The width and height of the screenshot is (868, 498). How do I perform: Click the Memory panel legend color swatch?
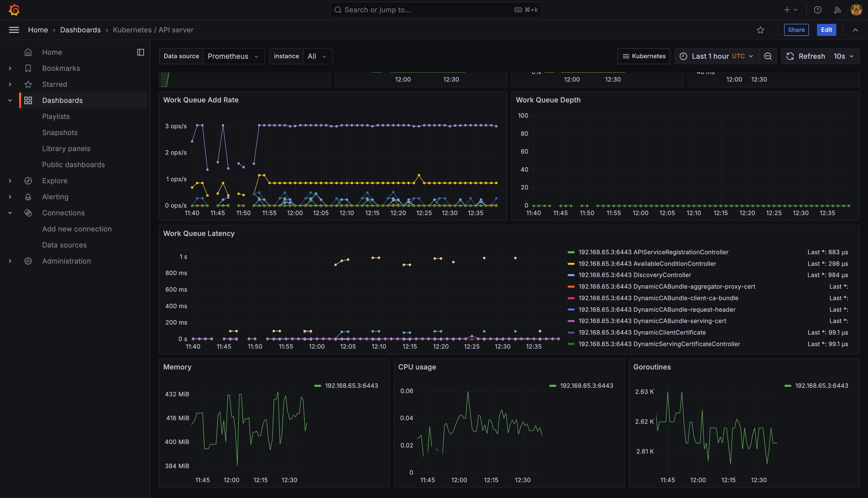point(317,386)
